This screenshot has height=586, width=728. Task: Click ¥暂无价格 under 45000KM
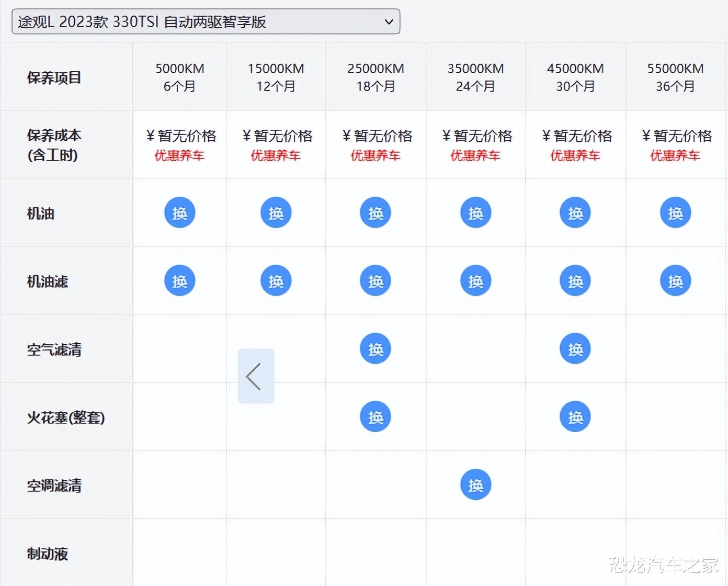[577, 136]
